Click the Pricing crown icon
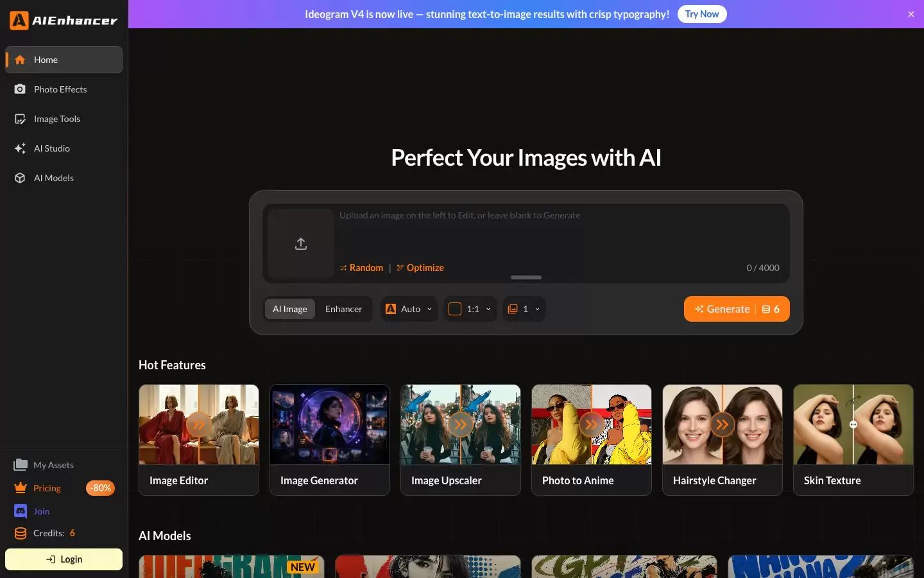This screenshot has height=578, width=924. click(21, 488)
